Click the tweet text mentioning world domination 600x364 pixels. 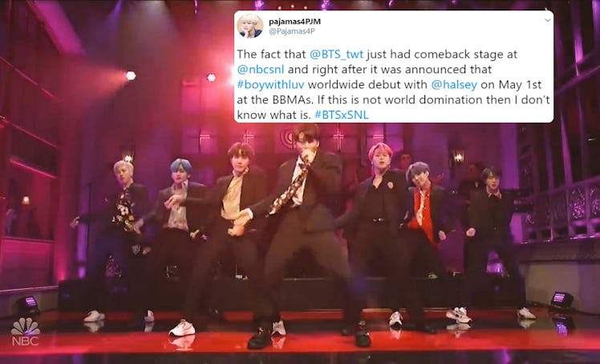(393, 84)
